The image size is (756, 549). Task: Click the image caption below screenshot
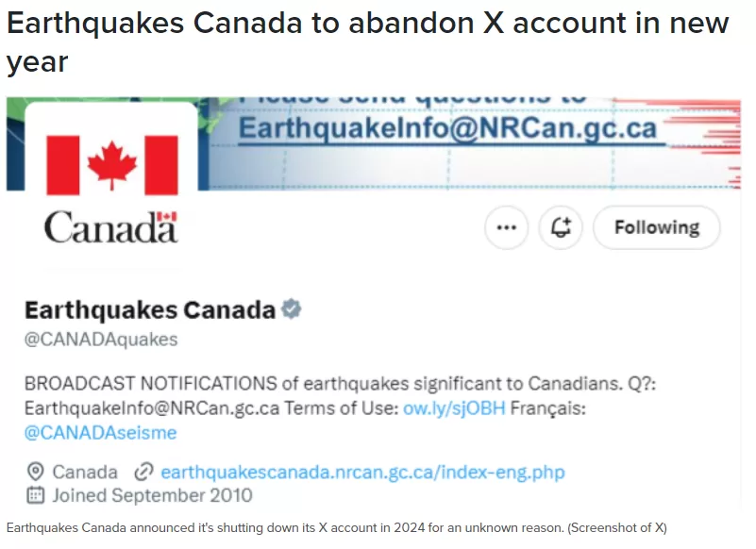coord(337,528)
